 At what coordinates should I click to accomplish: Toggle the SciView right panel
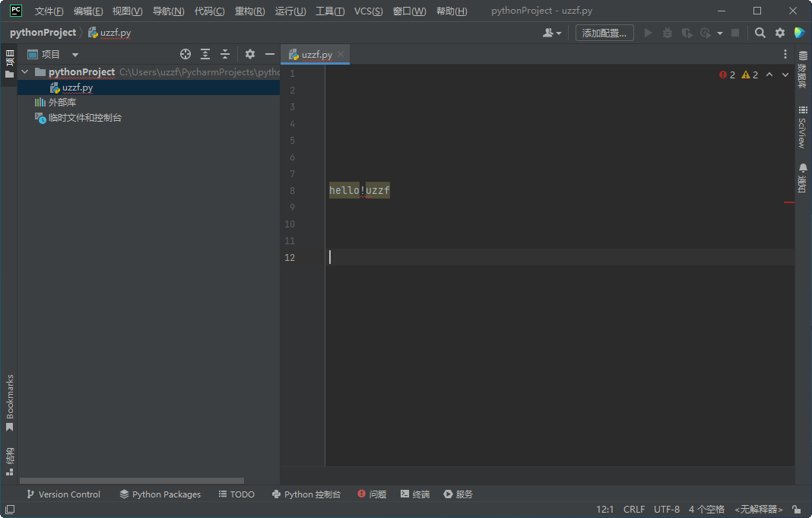point(803,127)
